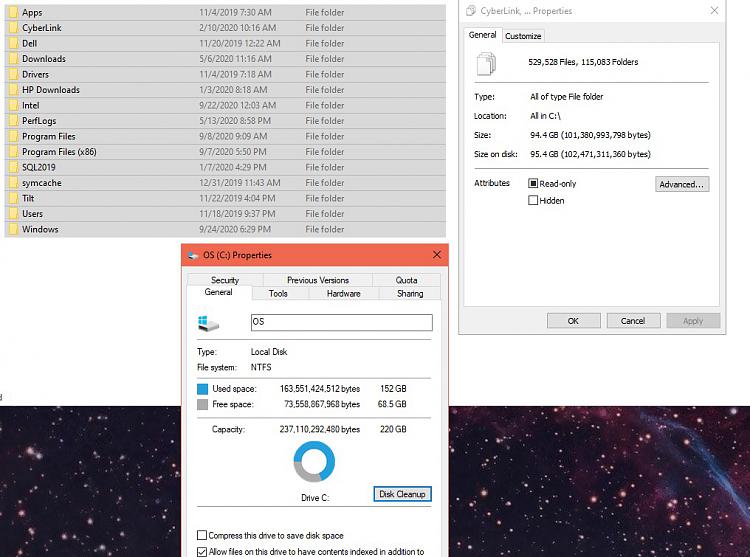This screenshot has width=750, height=557.
Task: Open the Security tab in drive properties
Action: 225,280
